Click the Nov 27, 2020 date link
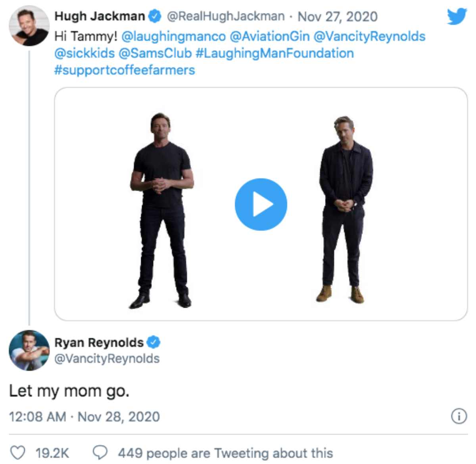 [337, 17]
